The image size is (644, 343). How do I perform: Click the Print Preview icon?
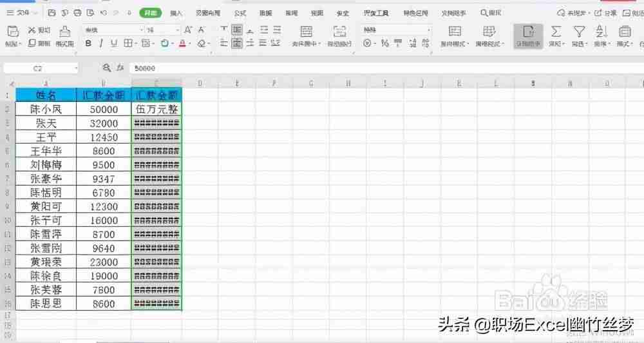point(90,13)
